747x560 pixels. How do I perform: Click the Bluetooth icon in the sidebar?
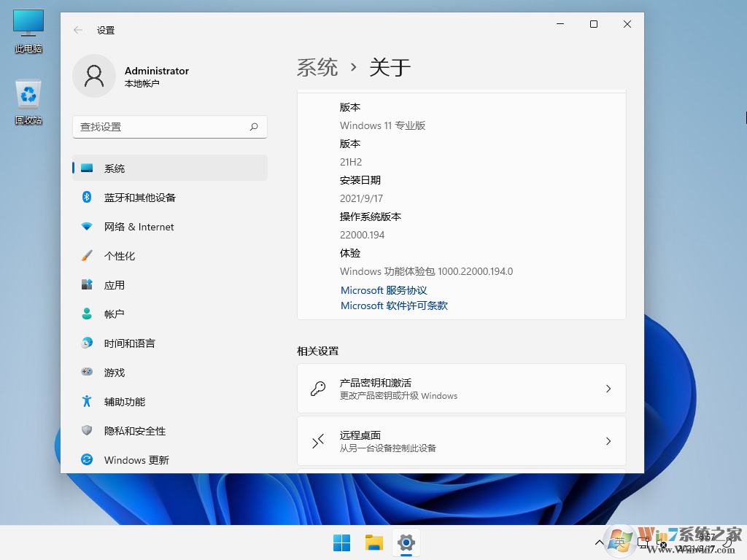(x=87, y=197)
